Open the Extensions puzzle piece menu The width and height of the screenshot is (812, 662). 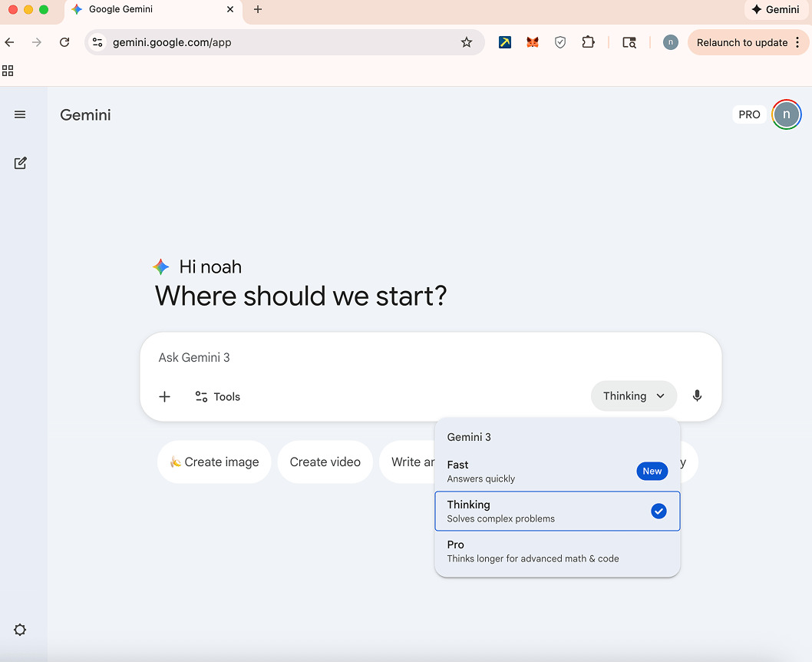click(589, 42)
